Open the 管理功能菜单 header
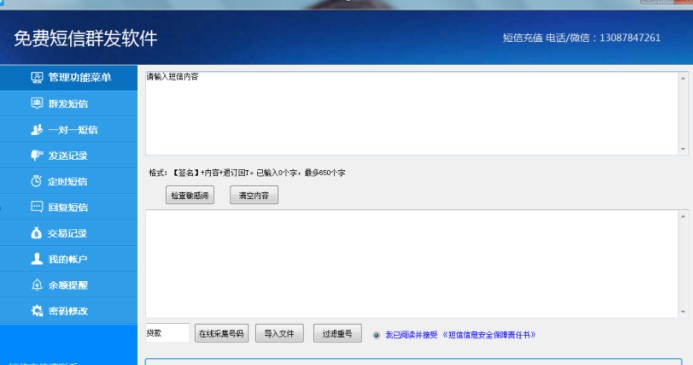 (x=69, y=77)
